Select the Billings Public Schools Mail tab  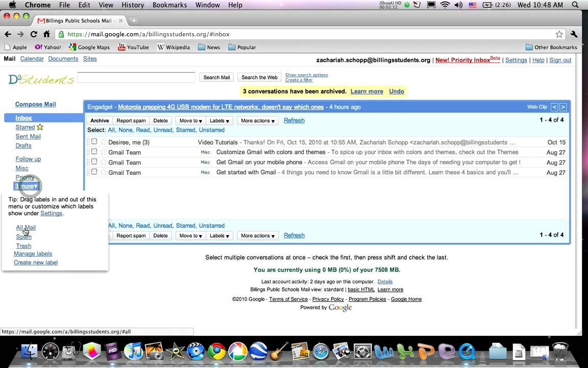coord(80,20)
